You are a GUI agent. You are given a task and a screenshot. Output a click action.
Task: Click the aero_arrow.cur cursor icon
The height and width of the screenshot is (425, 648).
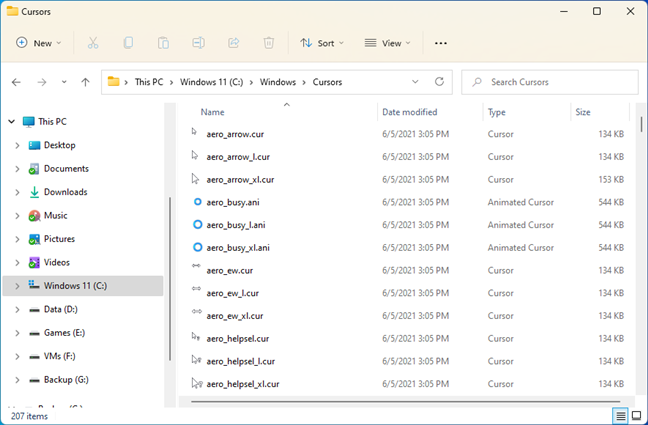[194, 132]
